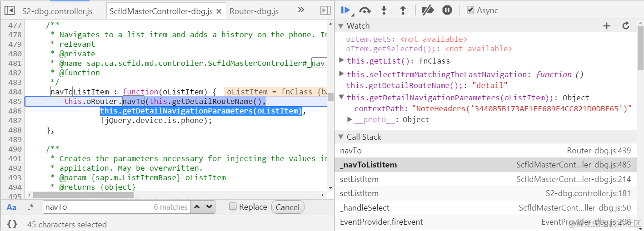Select setListItem frame at S2-dbg.controller.js:181
Image resolution: width=644 pixels, height=231 pixels.
485,193
